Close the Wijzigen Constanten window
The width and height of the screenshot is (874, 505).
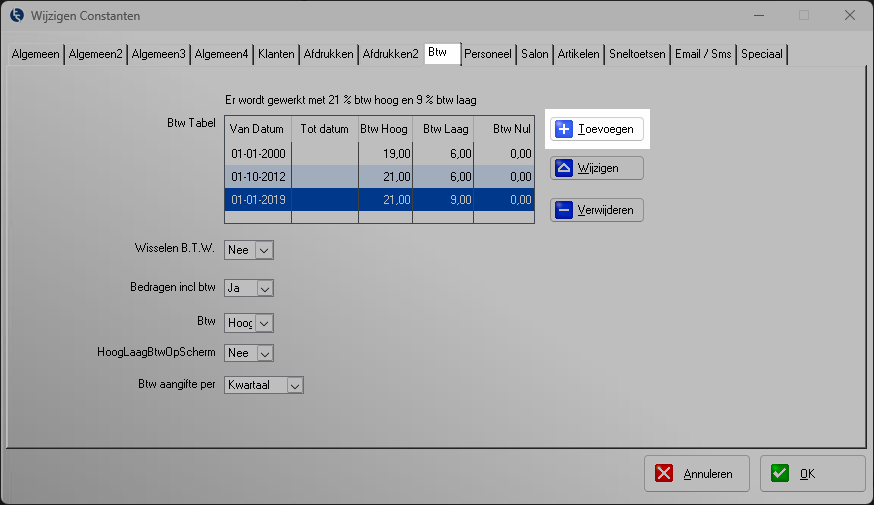tap(849, 15)
